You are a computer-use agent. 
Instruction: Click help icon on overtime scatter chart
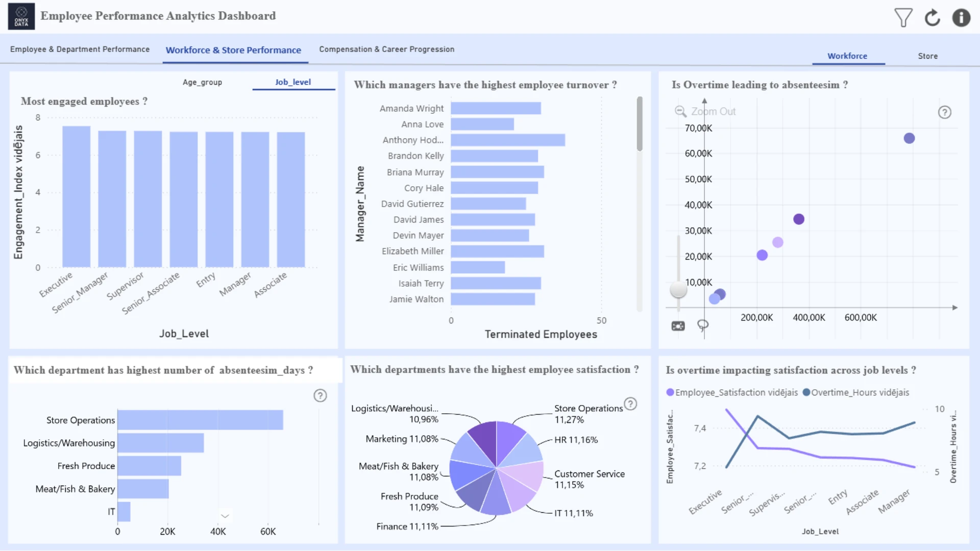(x=944, y=112)
